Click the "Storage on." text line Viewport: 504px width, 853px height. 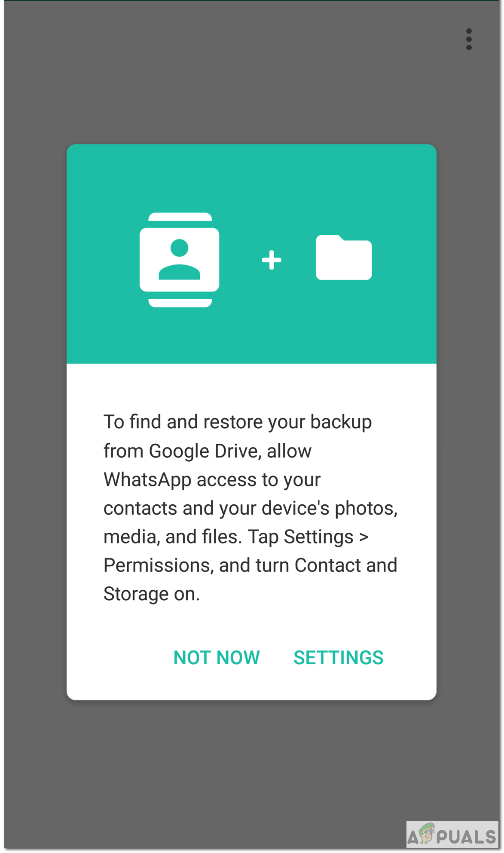pyautogui.click(x=152, y=594)
